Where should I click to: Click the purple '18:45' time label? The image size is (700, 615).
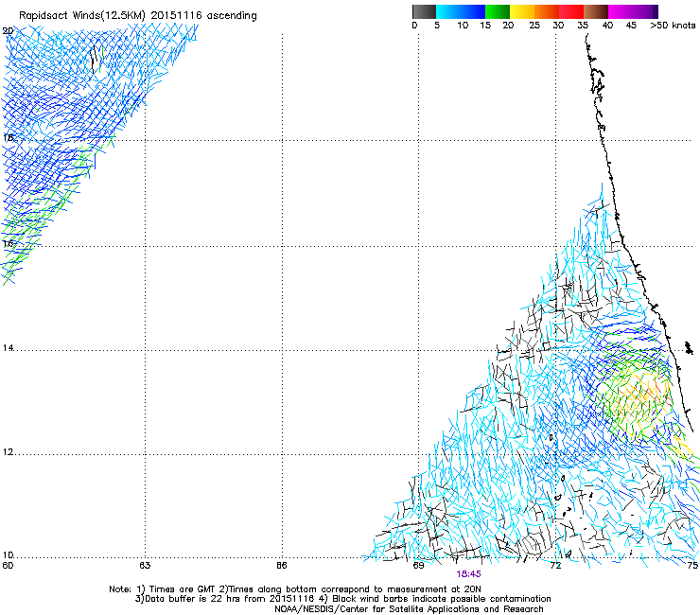468,574
